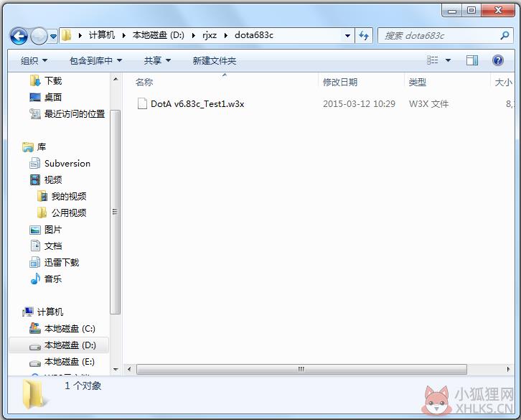Open help with the question mark icon
The width and height of the screenshot is (521, 420).
pos(497,60)
